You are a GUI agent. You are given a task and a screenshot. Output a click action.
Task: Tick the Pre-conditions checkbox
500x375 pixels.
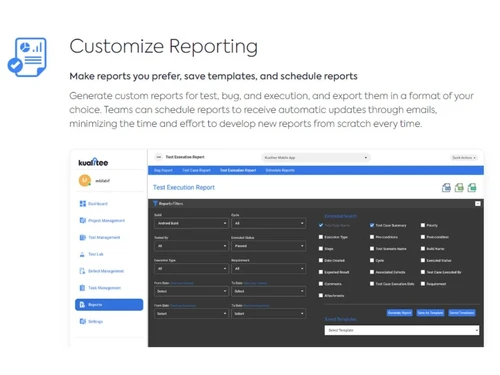(372, 237)
